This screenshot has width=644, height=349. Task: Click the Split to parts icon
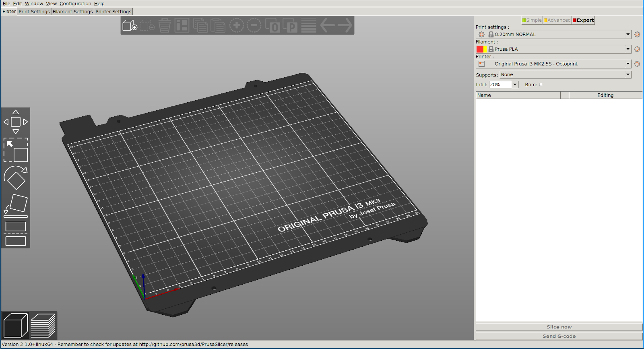coord(290,25)
